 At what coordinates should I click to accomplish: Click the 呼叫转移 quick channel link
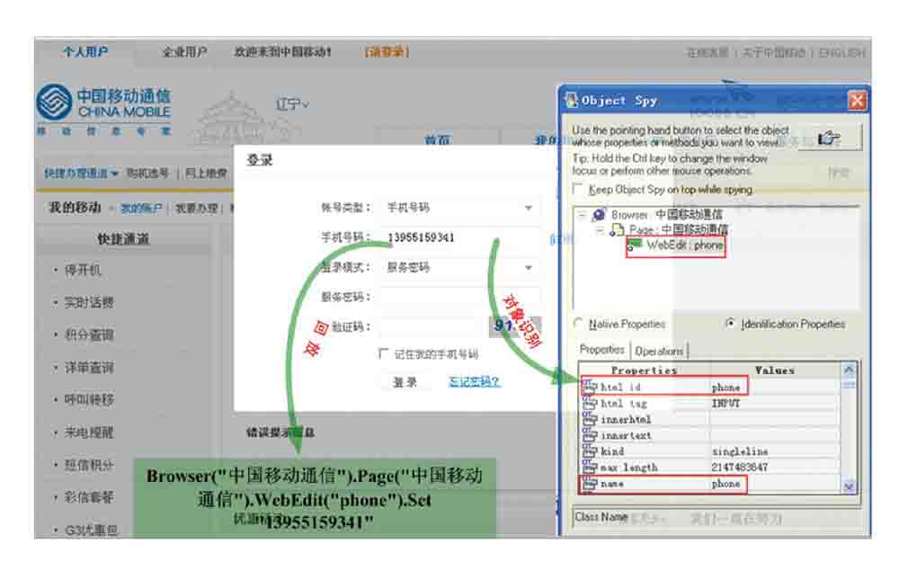pyautogui.click(x=89, y=399)
